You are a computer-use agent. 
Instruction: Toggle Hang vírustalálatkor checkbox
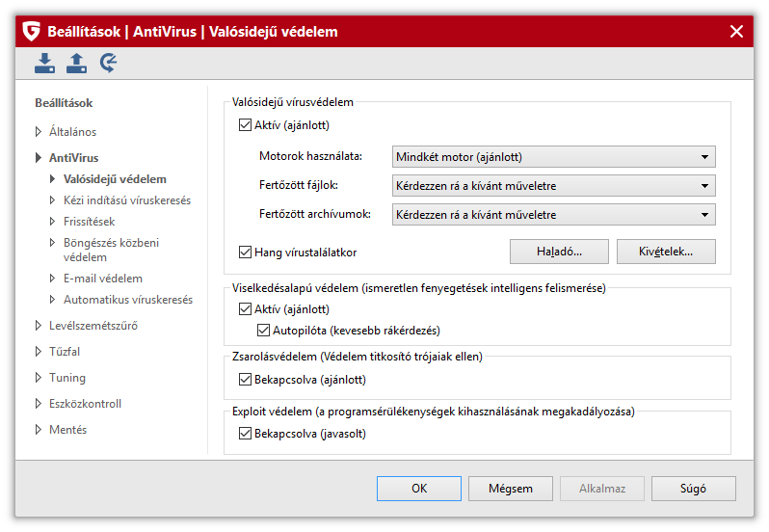[x=245, y=253]
